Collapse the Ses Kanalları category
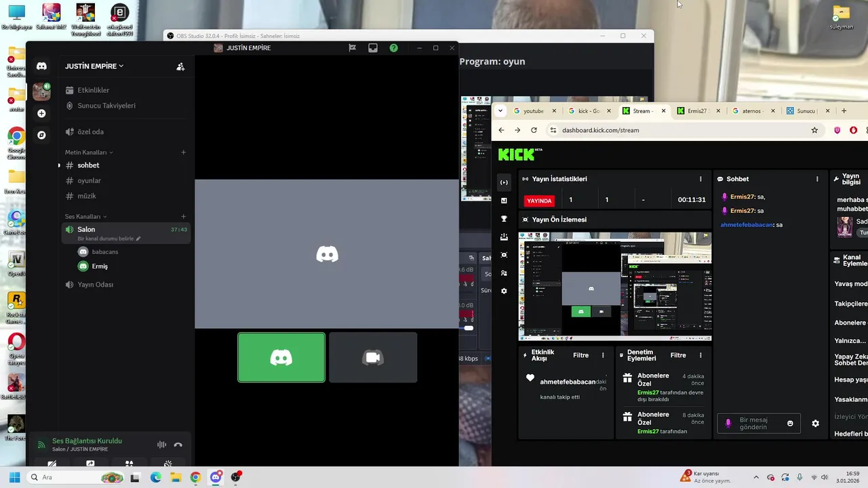 (85, 217)
